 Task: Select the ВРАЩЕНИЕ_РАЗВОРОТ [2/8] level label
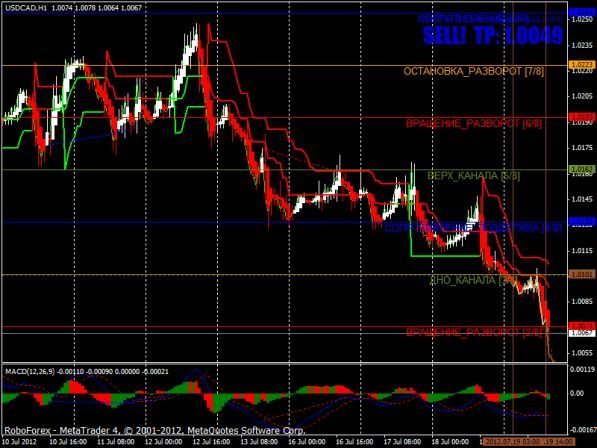tap(474, 332)
